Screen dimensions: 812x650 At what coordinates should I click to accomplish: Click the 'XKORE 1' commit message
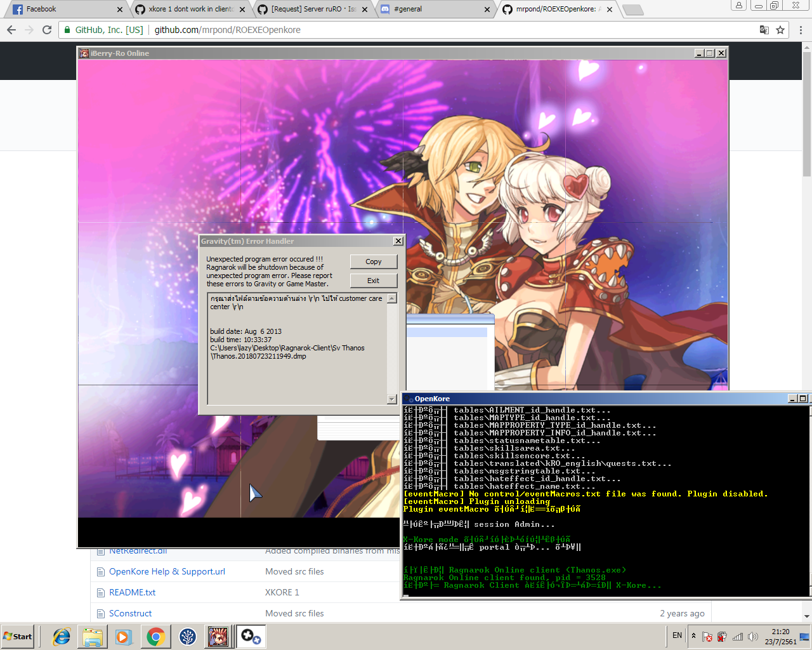pos(282,592)
